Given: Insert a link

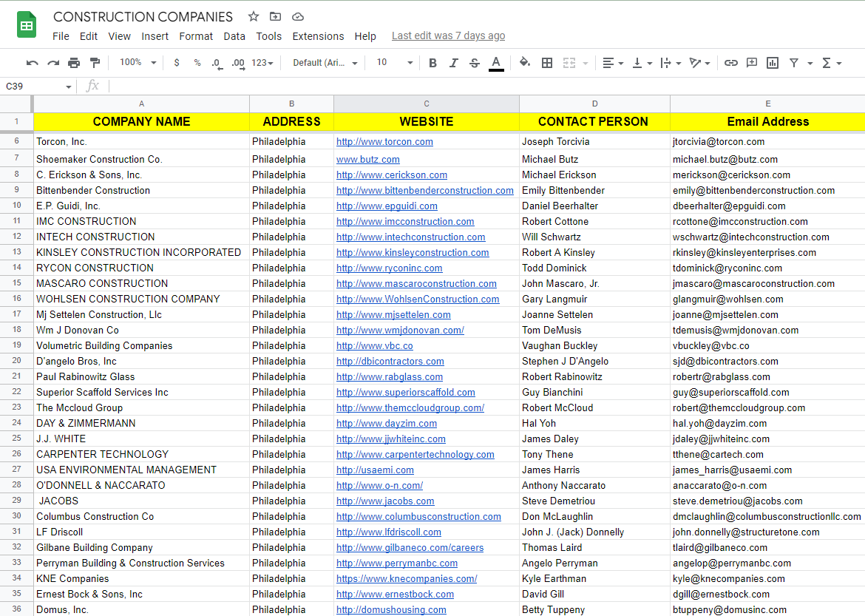Looking at the screenshot, I should [x=731, y=63].
